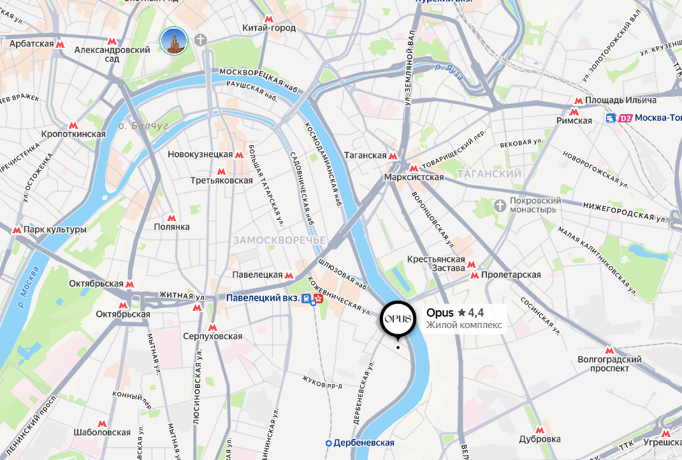682x460 pixels.
Task: Select the Таганская metro station icon
Action: point(393,156)
